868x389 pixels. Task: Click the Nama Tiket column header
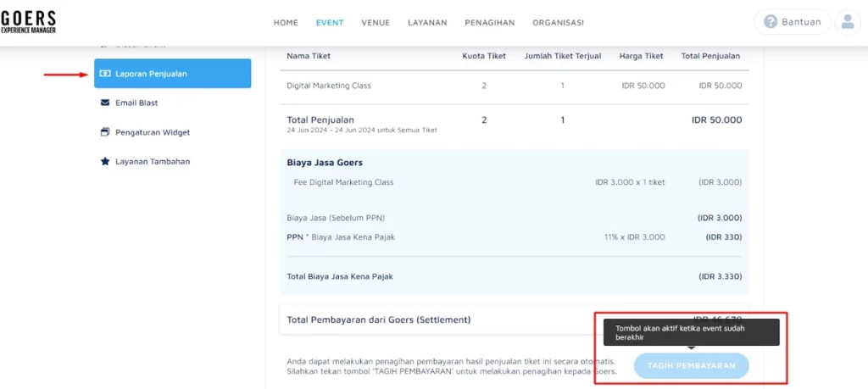point(309,56)
